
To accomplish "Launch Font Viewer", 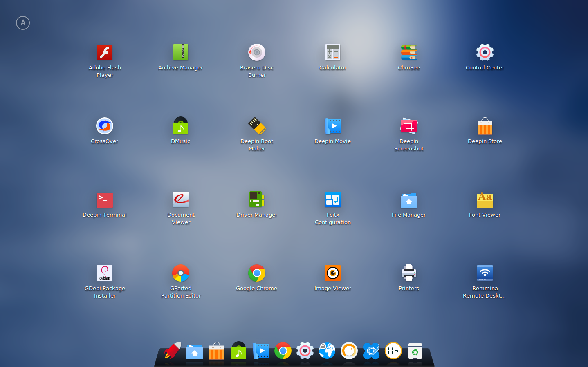I will pyautogui.click(x=485, y=200).
